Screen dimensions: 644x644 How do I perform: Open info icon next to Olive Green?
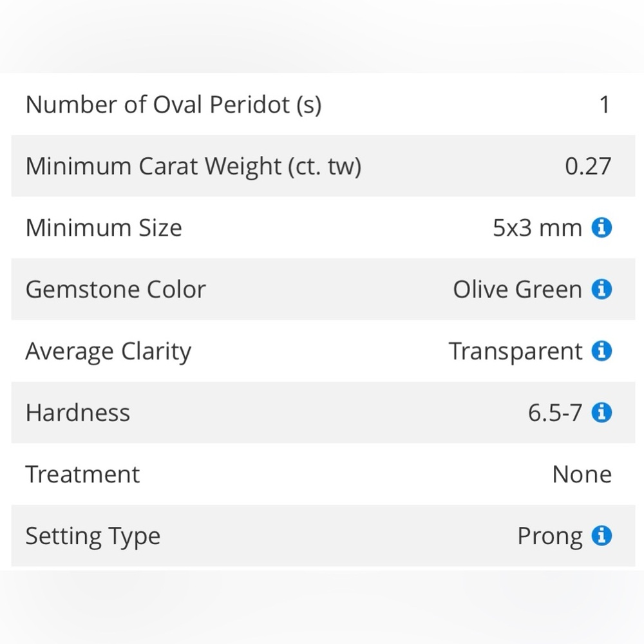(601, 289)
